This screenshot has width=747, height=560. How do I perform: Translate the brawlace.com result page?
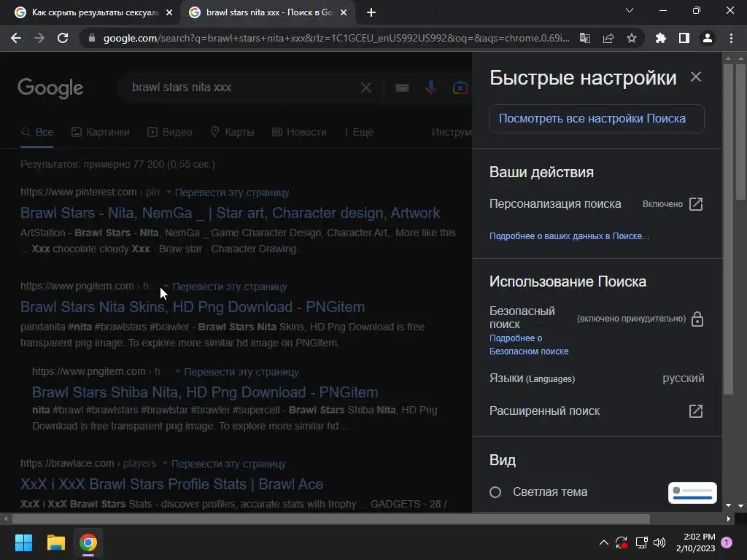pyautogui.click(x=228, y=464)
